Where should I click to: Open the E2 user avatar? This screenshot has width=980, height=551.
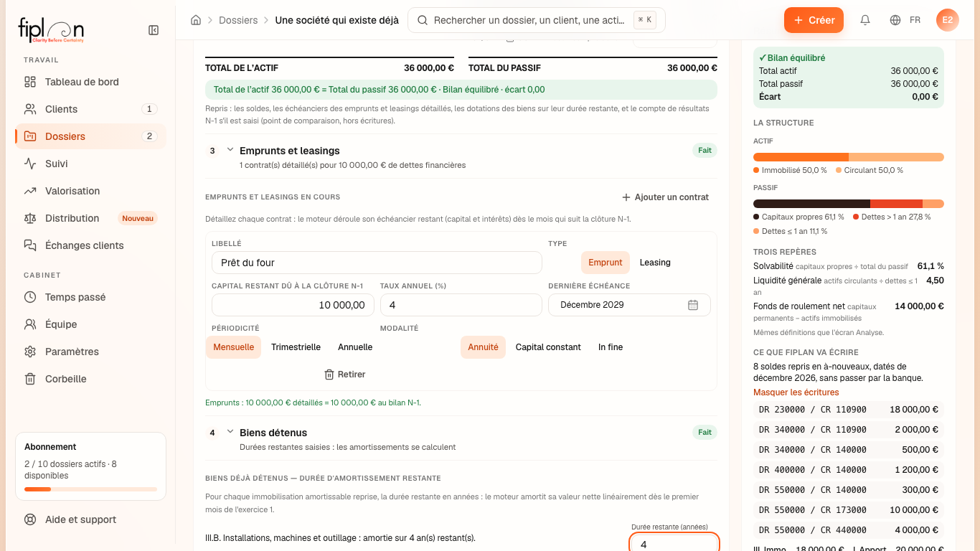(x=948, y=20)
